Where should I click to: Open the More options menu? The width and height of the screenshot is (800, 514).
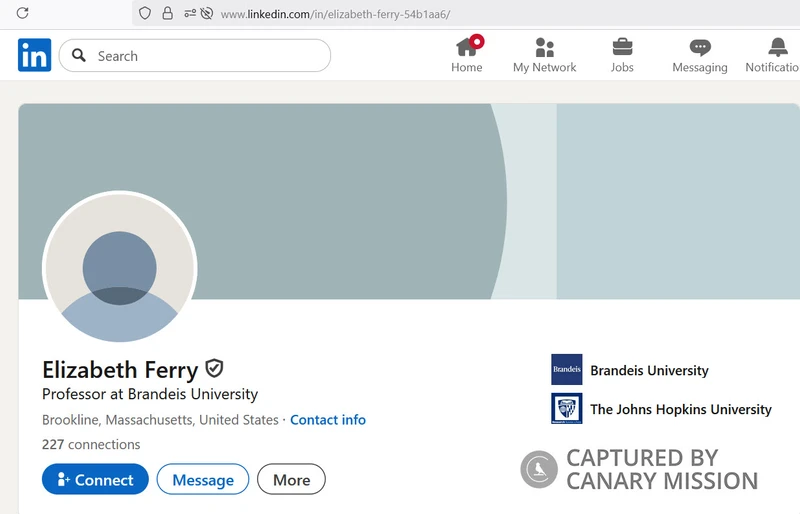pos(291,479)
